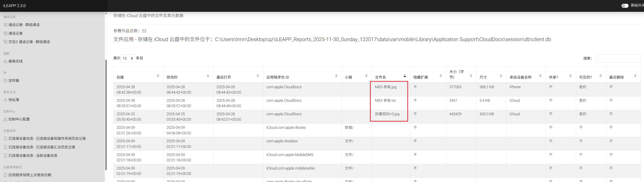
Task: Click warning triangle icon beside 蜂窝无线
Action: (x=5, y=61)
